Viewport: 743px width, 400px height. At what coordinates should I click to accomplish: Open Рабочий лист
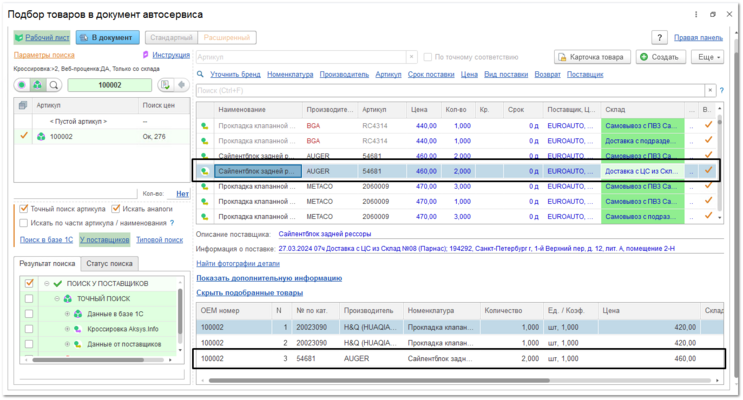[42, 37]
